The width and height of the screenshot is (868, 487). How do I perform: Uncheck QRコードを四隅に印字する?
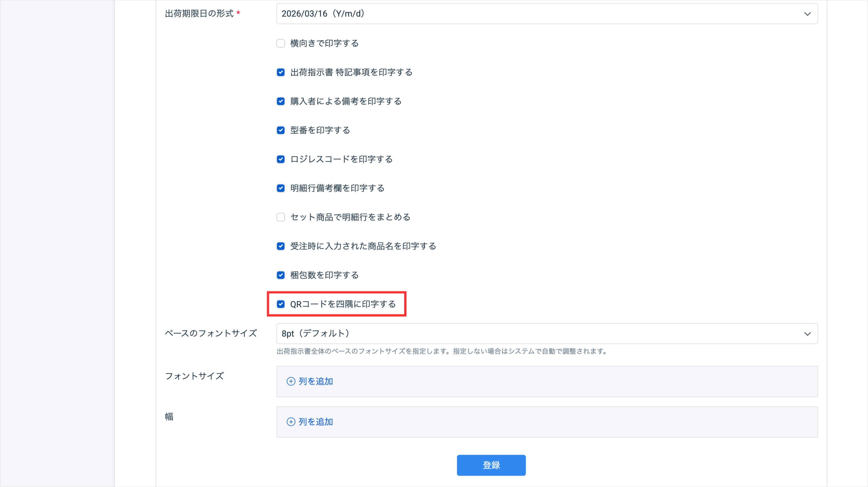tap(281, 304)
